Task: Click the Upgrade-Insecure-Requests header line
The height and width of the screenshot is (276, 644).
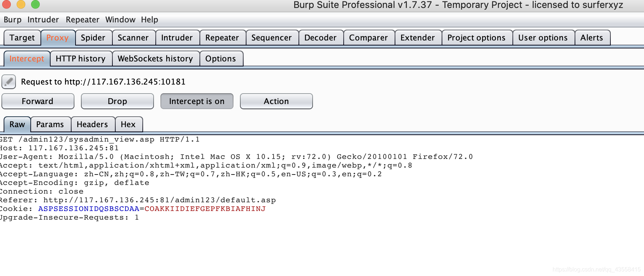Action: coord(69,217)
